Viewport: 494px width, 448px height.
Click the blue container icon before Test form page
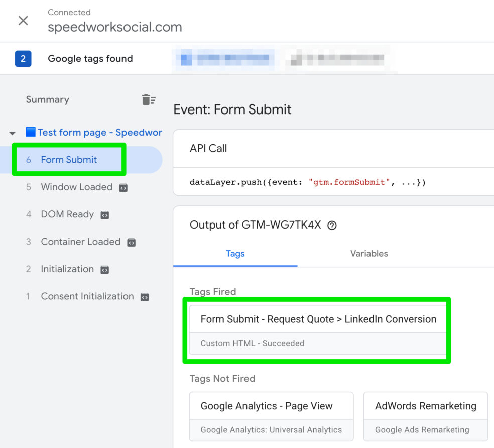[x=31, y=132]
